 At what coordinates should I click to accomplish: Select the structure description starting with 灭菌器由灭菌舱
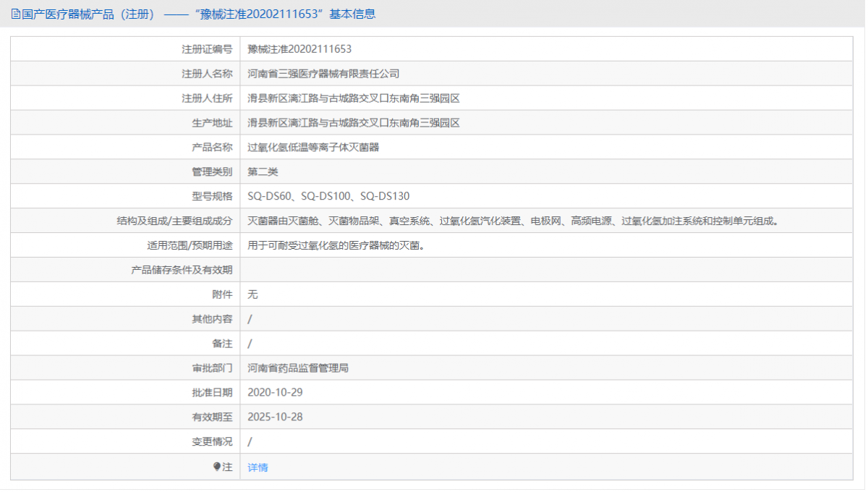click(515, 221)
